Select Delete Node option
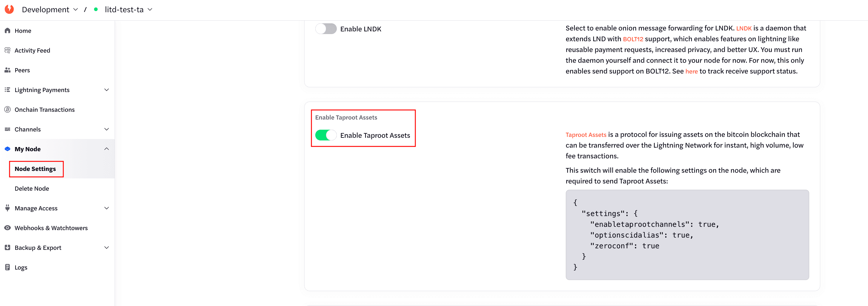Screen dimensions: 868x306 pos(32,188)
